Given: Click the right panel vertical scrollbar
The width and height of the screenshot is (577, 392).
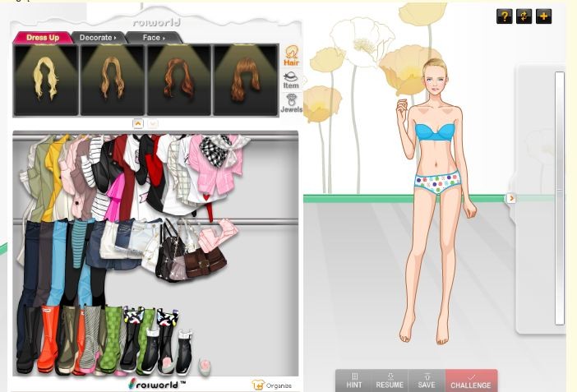Looking at the screenshot, I should 560,197.
